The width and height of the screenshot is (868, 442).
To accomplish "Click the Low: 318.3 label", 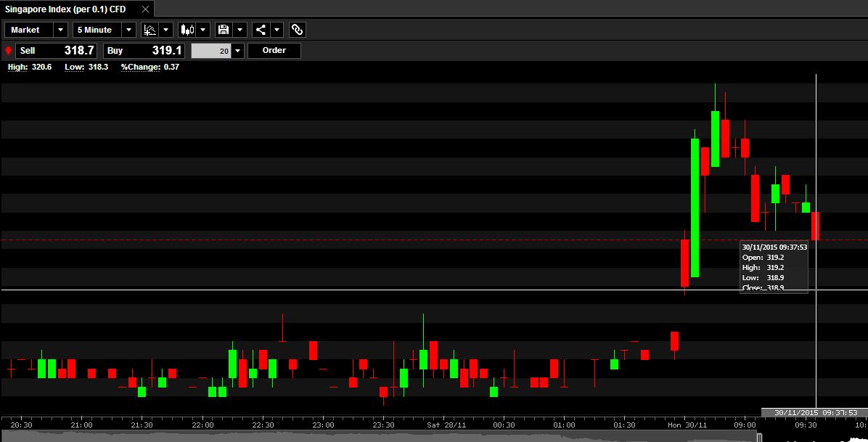I will point(86,67).
